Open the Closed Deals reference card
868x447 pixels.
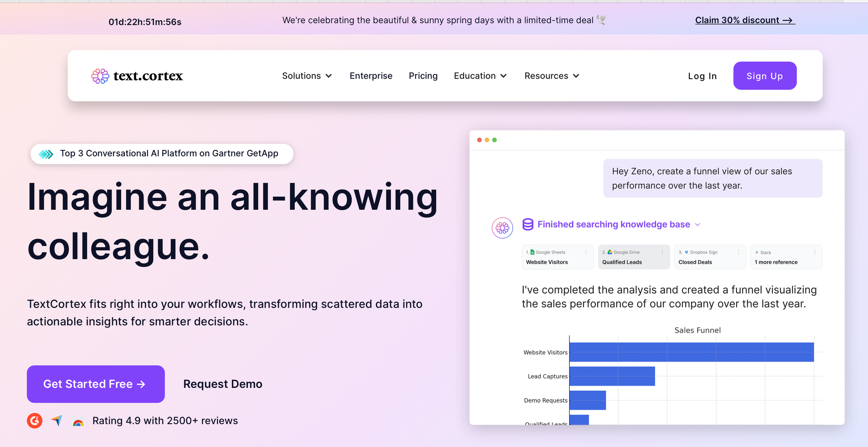tap(710, 257)
